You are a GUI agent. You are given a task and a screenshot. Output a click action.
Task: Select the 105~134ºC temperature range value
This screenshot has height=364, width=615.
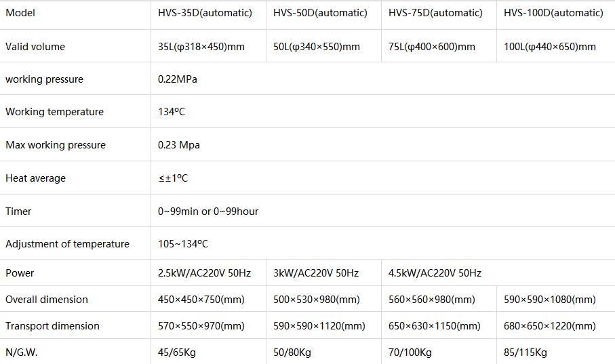(183, 244)
